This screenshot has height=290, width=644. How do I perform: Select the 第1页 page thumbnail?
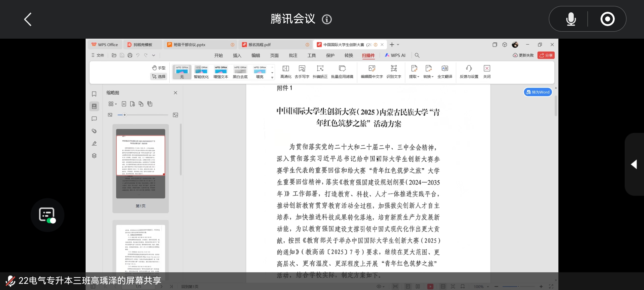click(140, 164)
